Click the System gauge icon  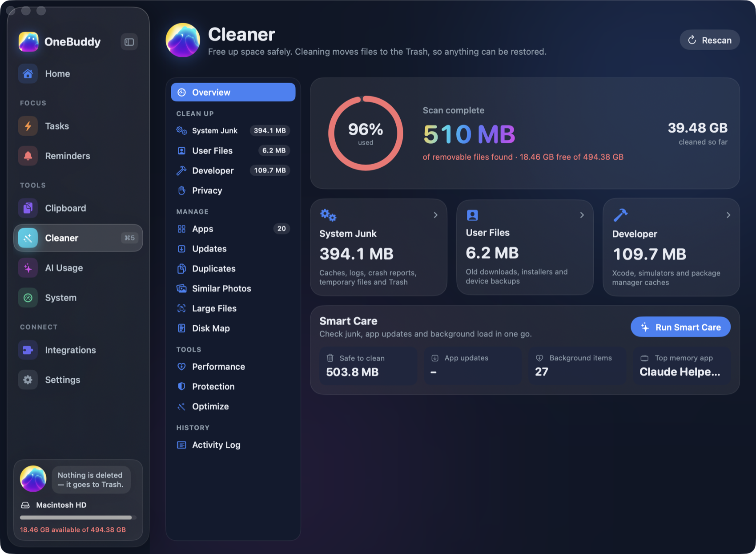click(x=28, y=298)
